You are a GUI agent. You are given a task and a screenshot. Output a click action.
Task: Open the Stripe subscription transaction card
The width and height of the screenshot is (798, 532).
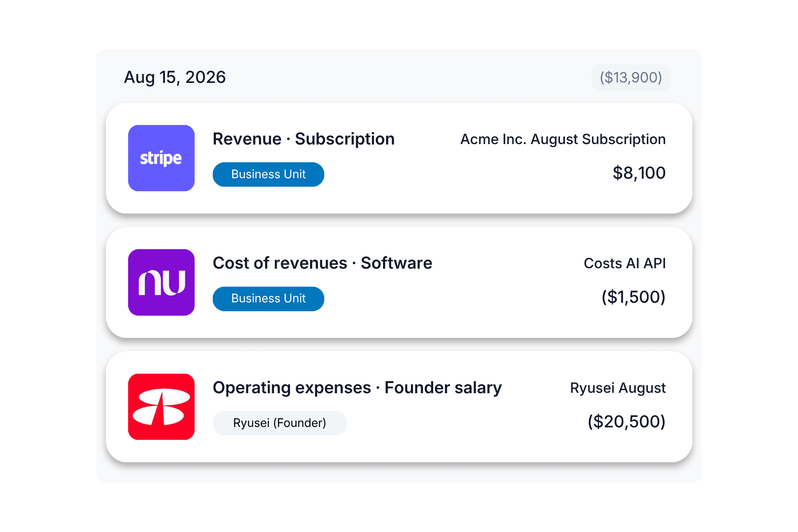click(399, 158)
